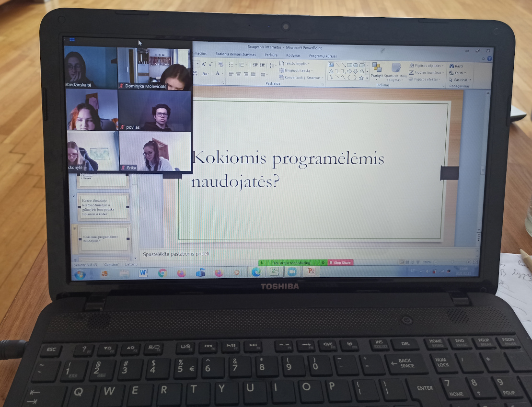Viewport: 532px width, 407px height.
Task: Open the Pasirinkti dropdown
Action: (x=460, y=80)
